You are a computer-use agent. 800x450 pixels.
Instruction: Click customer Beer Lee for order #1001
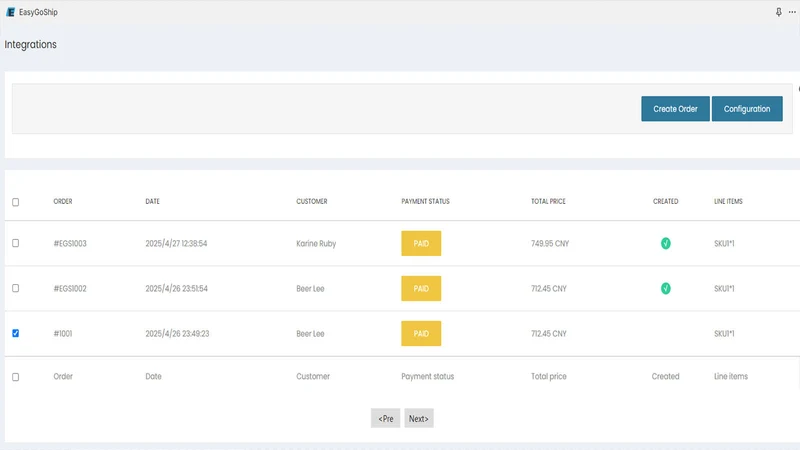(x=310, y=334)
